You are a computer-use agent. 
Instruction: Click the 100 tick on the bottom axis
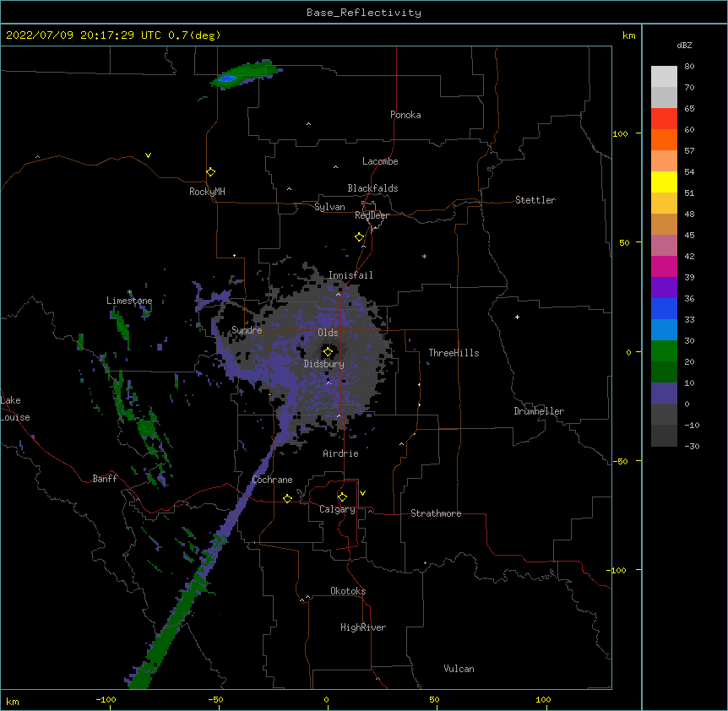point(543,699)
